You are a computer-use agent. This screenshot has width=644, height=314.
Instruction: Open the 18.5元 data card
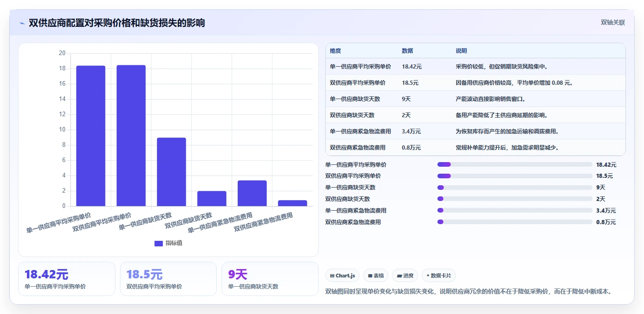click(168, 279)
